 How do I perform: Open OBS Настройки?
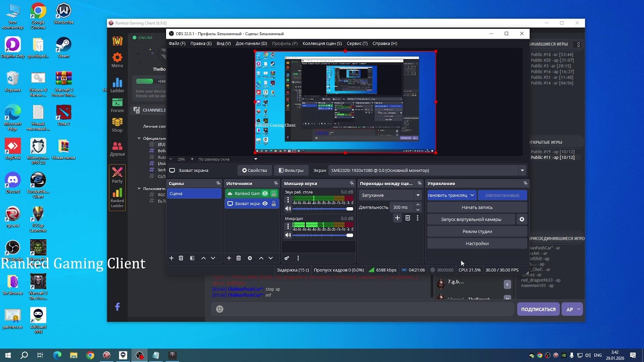(477, 243)
